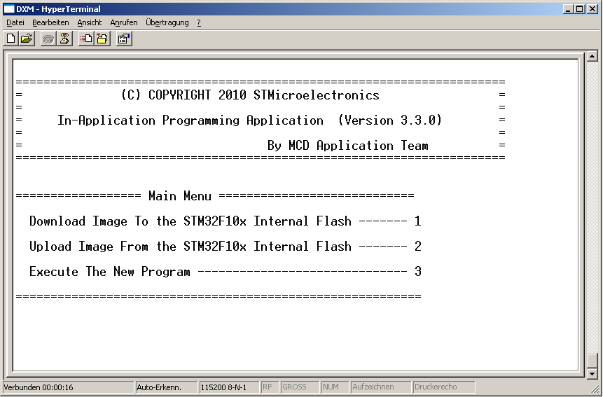Click the 'In-Application Programming Application' line
603x397 pixels.
pyautogui.click(x=250, y=120)
